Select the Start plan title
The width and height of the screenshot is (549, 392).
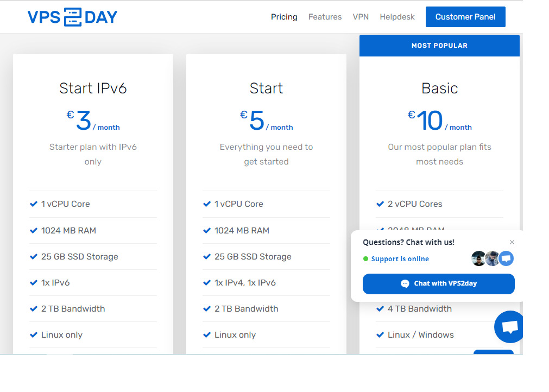[x=266, y=88]
